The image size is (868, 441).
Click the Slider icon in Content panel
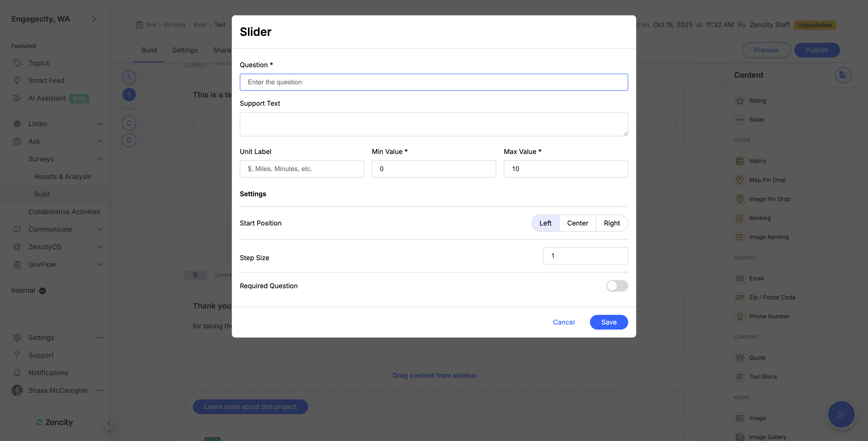(740, 120)
